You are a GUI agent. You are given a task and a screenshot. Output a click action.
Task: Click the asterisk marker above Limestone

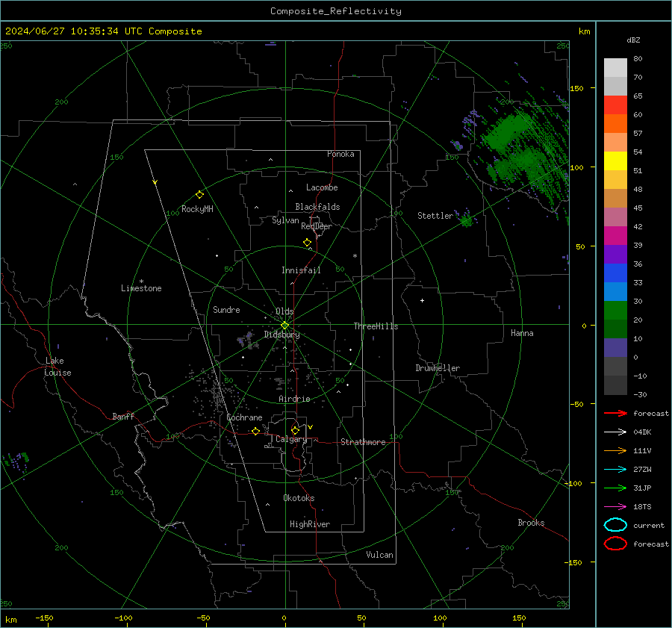tap(141, 282)
